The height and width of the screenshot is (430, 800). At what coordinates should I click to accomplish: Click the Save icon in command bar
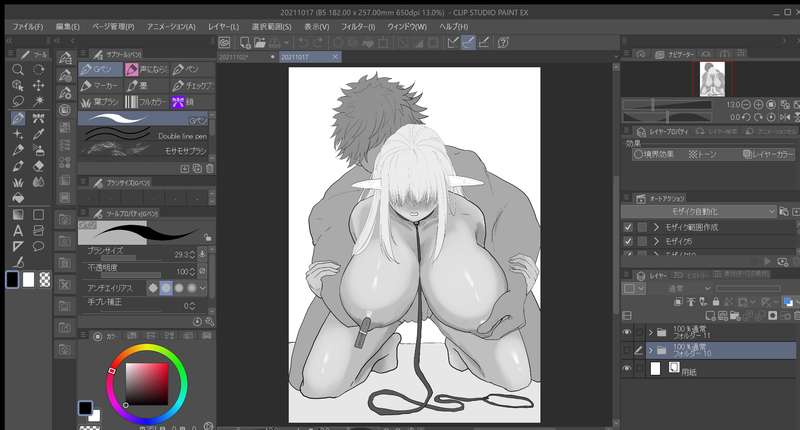[x=274, y=43]
